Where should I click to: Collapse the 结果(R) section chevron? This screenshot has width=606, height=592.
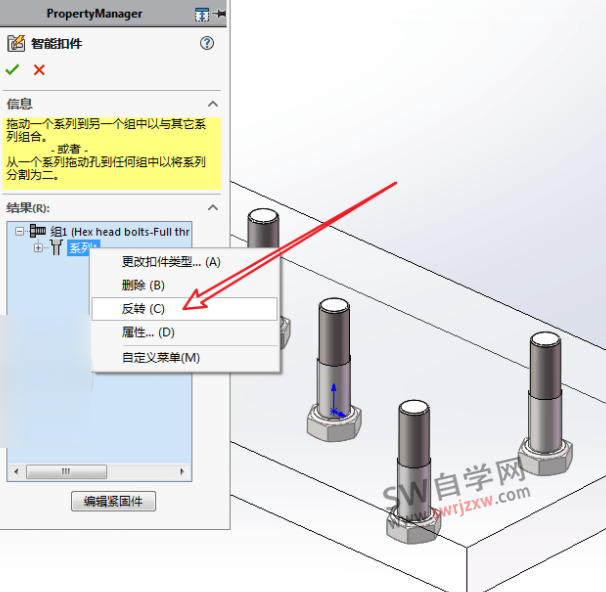click(x=213, y=208)
